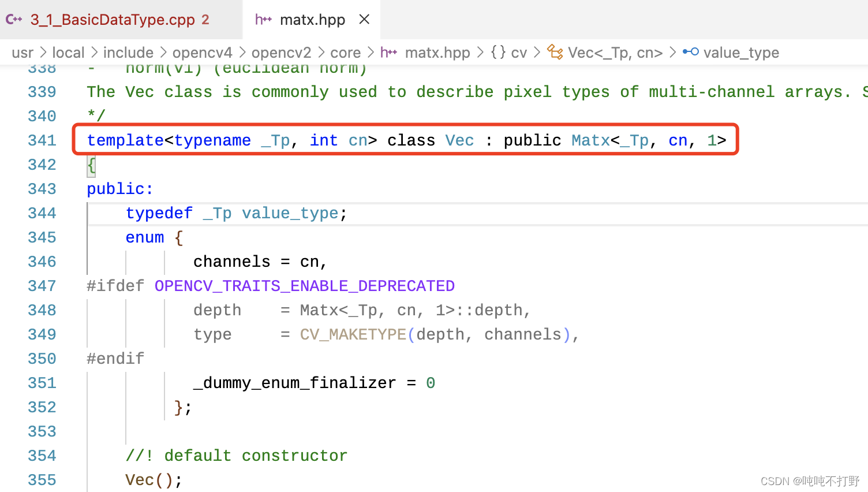Viewport: 868px width, 492px height.
Task: Click the h++ icon on the matx.hpp tab
Action: click(x=263, y=19)
